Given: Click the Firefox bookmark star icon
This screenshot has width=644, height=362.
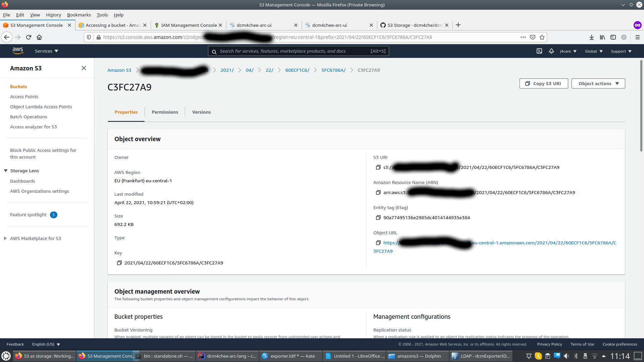Looking at the screenshot, I should (542, 37).
